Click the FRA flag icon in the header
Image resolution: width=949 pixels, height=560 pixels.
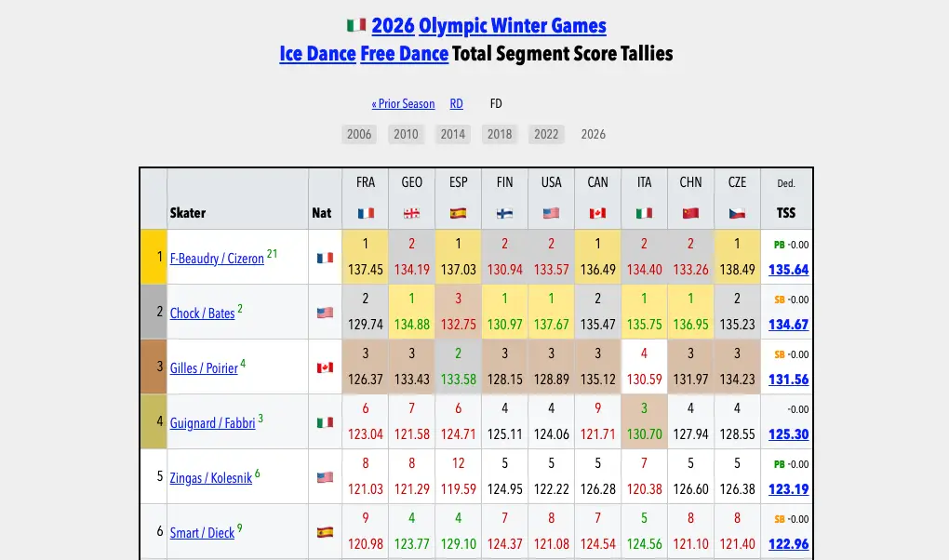pos(365,212)
